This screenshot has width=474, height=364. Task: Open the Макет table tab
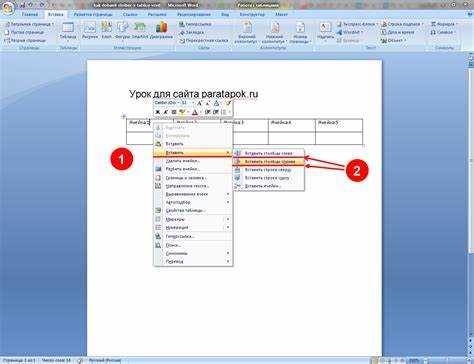[x=281, y=14]
